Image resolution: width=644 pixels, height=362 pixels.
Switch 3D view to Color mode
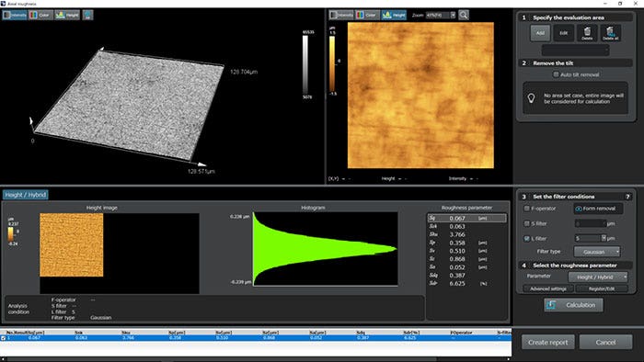point(40,16)
